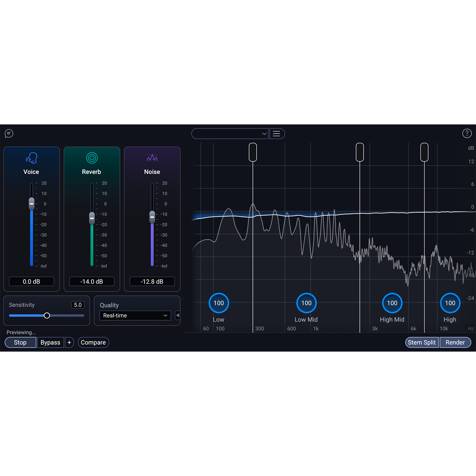Open the feedback speech bubble icon
The image size is (476, 476).
9,134
